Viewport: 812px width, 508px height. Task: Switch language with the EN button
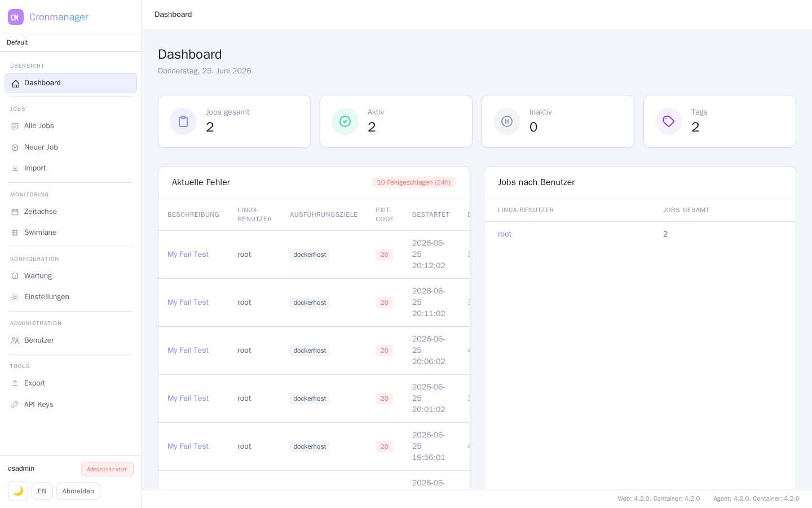coord(42,491)
